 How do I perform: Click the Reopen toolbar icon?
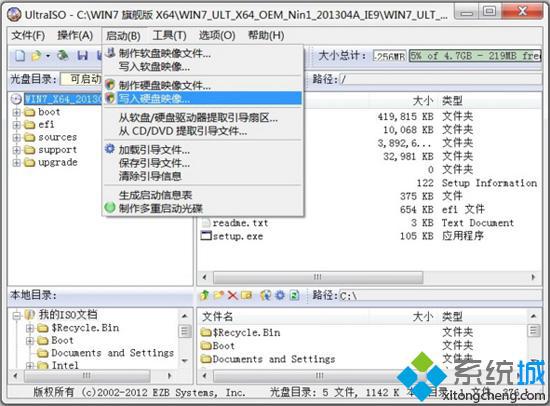63,55
